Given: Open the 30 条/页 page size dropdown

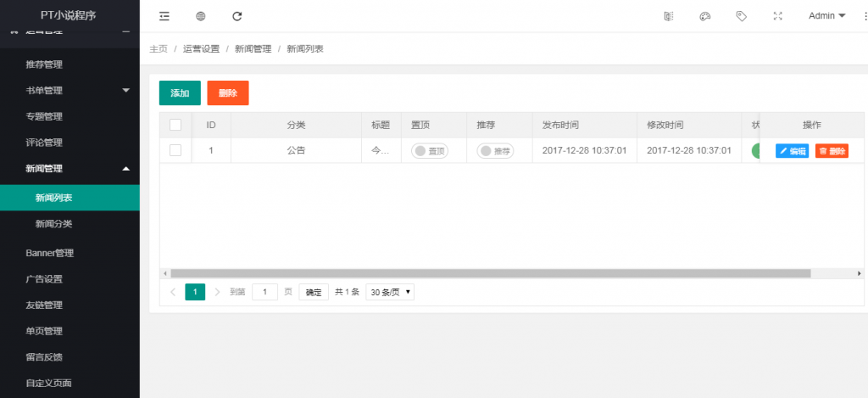Looking at the screenshot, I should point(390,292).
